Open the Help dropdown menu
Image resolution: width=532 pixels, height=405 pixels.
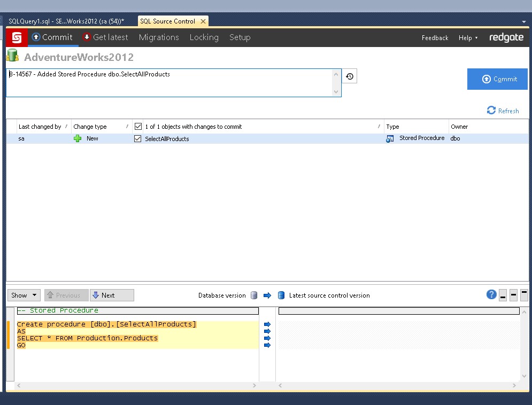coord(468,37)
